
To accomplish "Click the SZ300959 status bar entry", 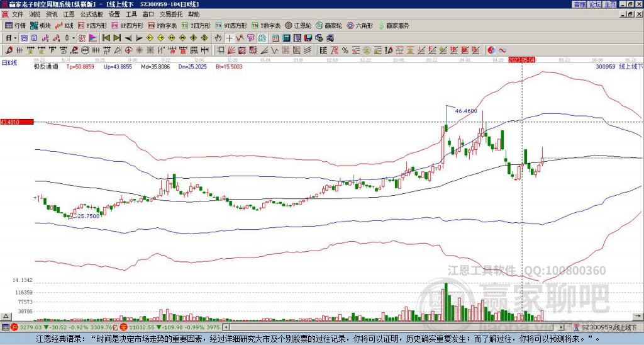I will (x=607, y=327).
